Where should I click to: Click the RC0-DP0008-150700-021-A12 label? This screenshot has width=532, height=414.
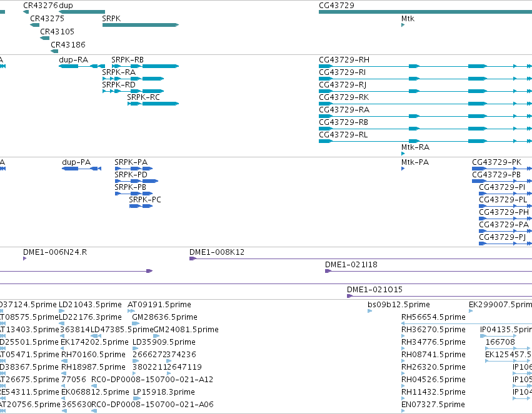point(153,380)
